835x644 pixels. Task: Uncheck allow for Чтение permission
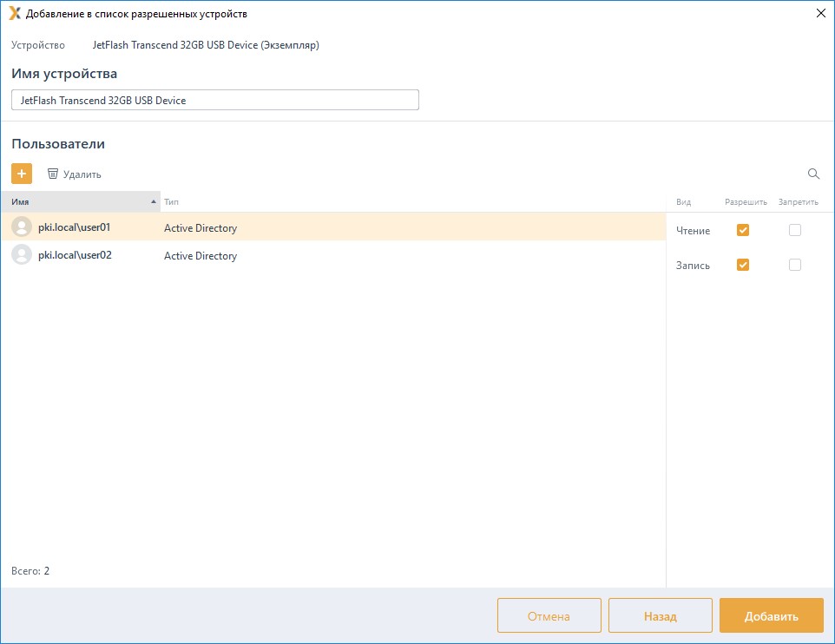coord(742,230)
